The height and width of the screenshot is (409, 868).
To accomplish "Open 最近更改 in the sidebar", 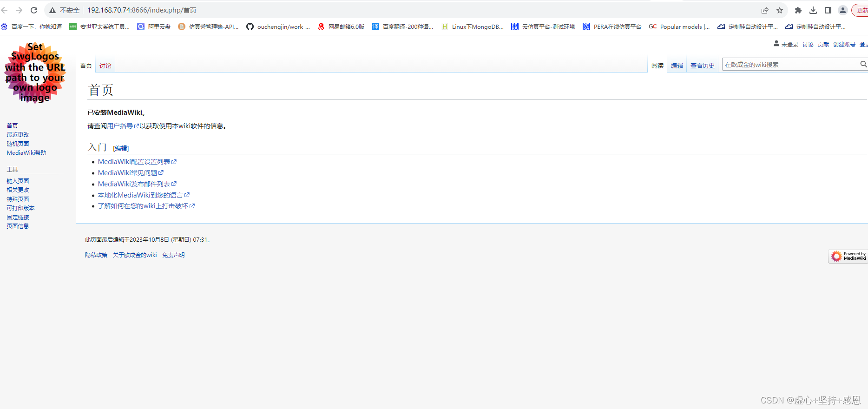I will pyautogui.click(x=18, y=134).
